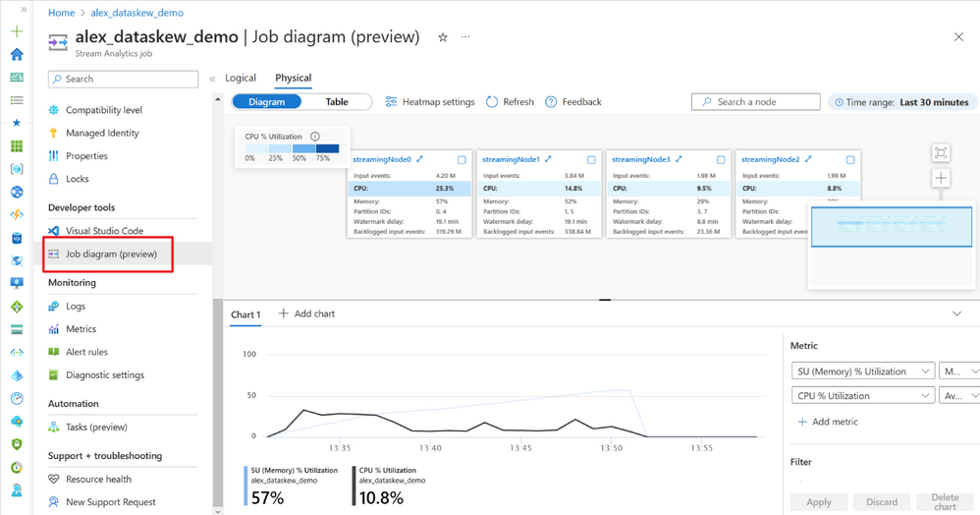The height and width of the screenshot is (515, 980).
Task: Click the fit-to-screen icon on the diagram
Action: (941, 152)
